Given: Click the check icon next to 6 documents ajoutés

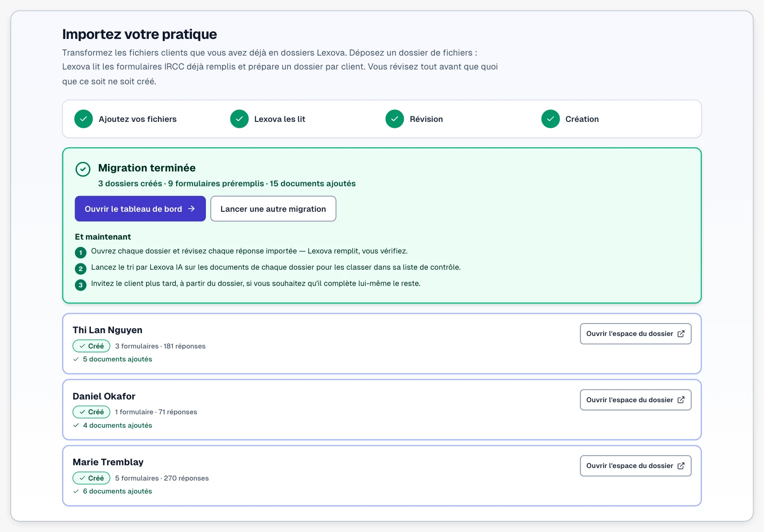Looking at the screenshot, I should point(76,491).
